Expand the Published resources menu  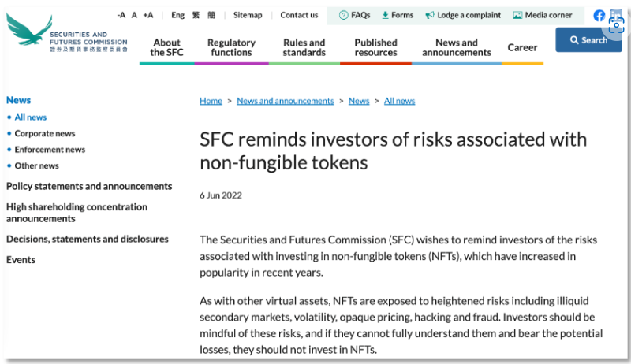pyautogui.click(x=375, y=47)
